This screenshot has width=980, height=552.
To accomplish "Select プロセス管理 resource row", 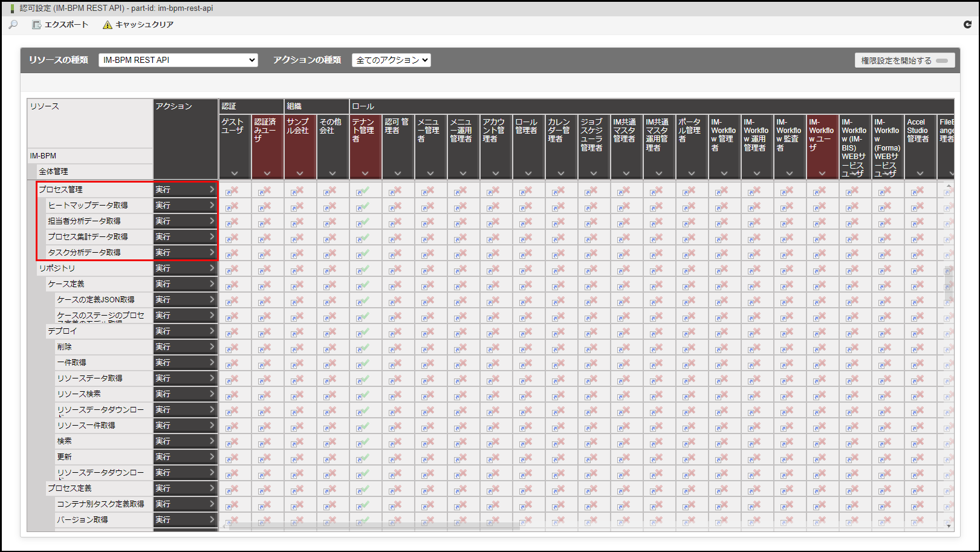I will 94,189.
